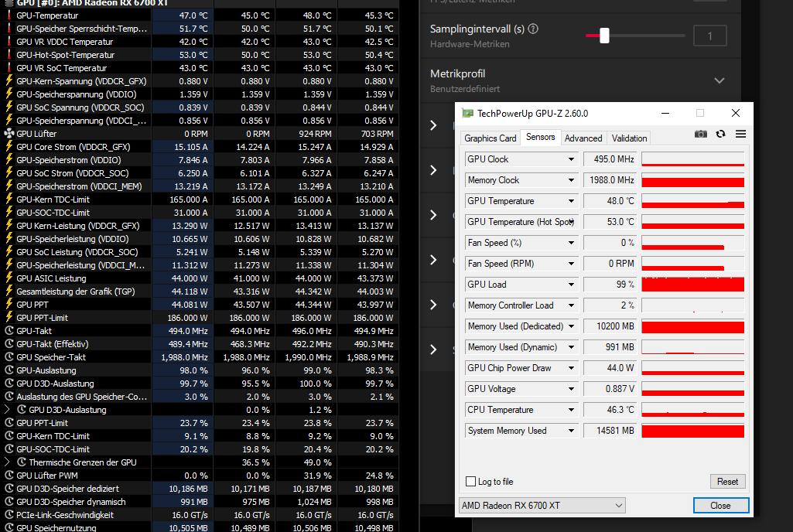
Task: Click the Memory Used (Dedicated) history graph
Action: pos(693,326)
